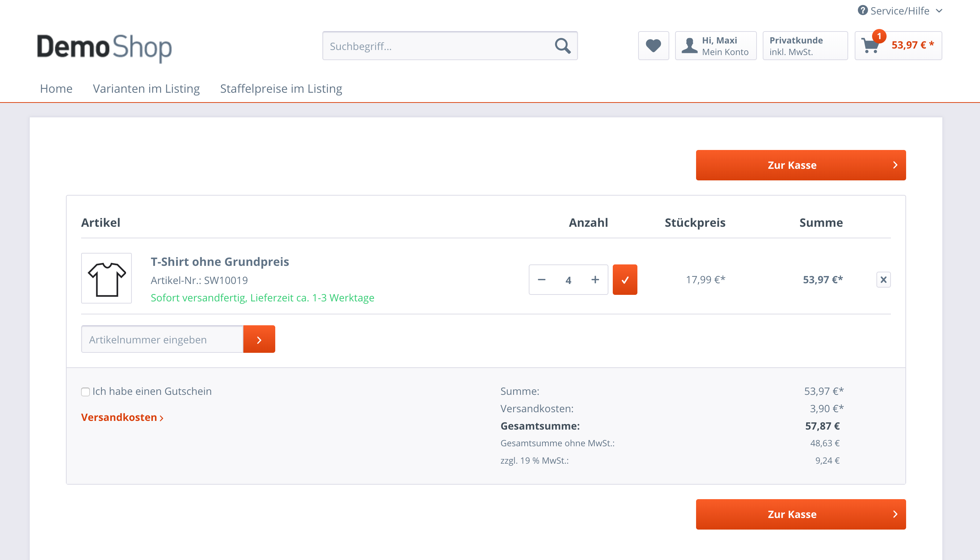Click the quantity value 4 field
The image size is (980, 560).
tap(568, 280)
